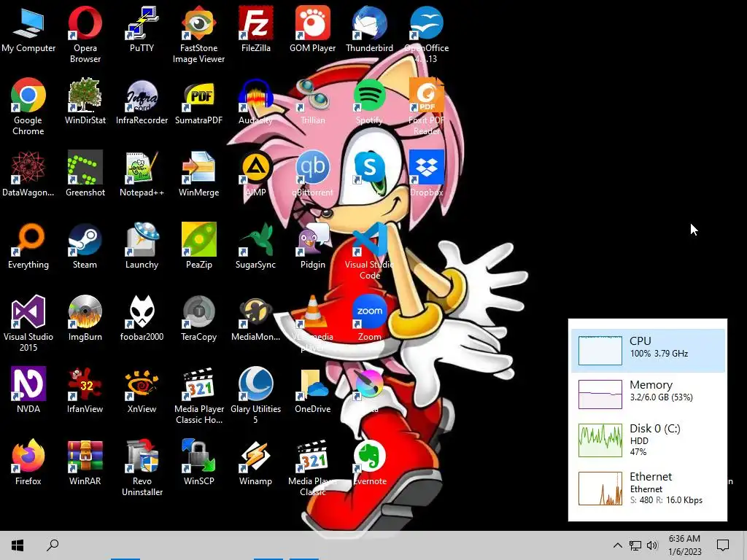Image resolution: width=747 pixels, height=560 pixels.
Task: Open the Windows Start menu
Action: [18, 545]
